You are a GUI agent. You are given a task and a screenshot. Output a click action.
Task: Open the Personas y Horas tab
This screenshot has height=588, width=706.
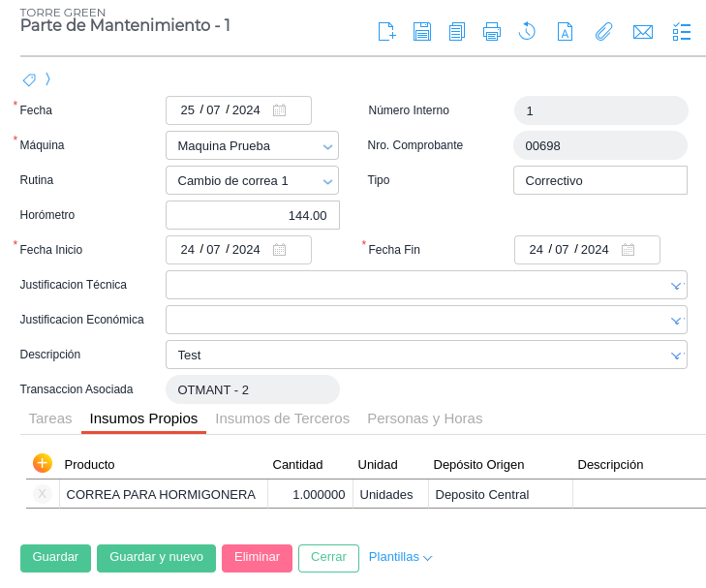tap(424, 418)
